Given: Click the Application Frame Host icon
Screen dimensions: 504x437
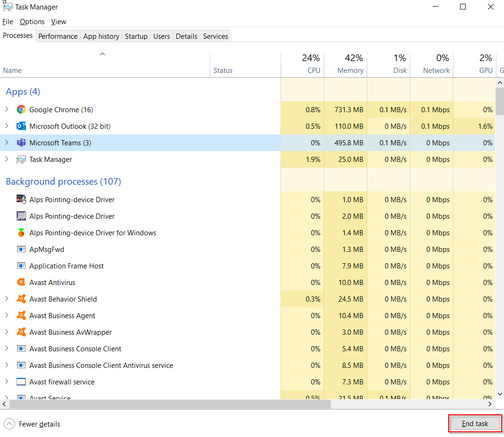Looking at the screenshot, I should point(21,266).
